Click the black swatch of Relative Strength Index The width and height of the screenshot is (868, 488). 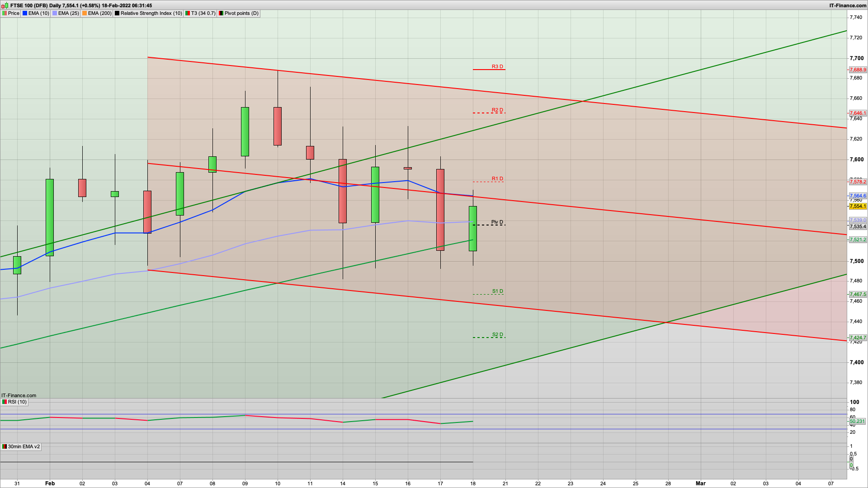[x=117, y=13]
